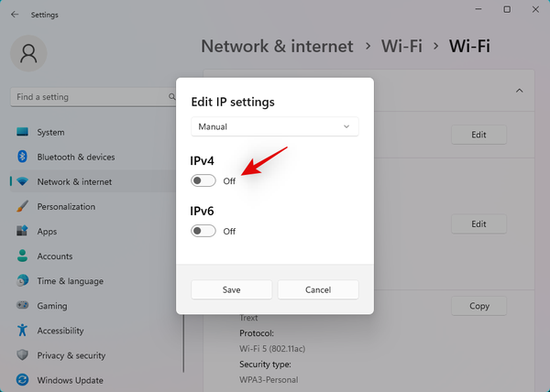
Task: Click Save in Edit IP settings dialog
Action: click(232, 289)
